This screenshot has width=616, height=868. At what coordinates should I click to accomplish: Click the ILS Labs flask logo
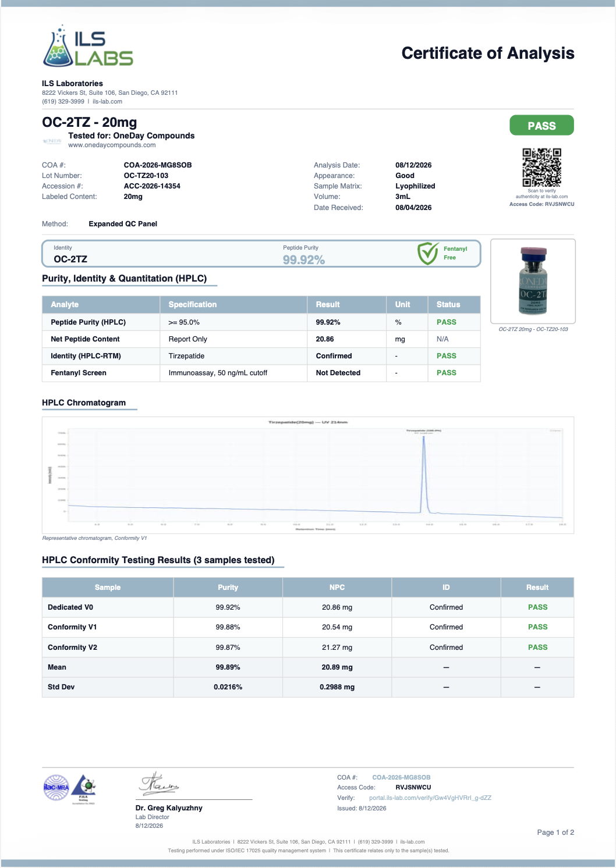tap(88, 46)
